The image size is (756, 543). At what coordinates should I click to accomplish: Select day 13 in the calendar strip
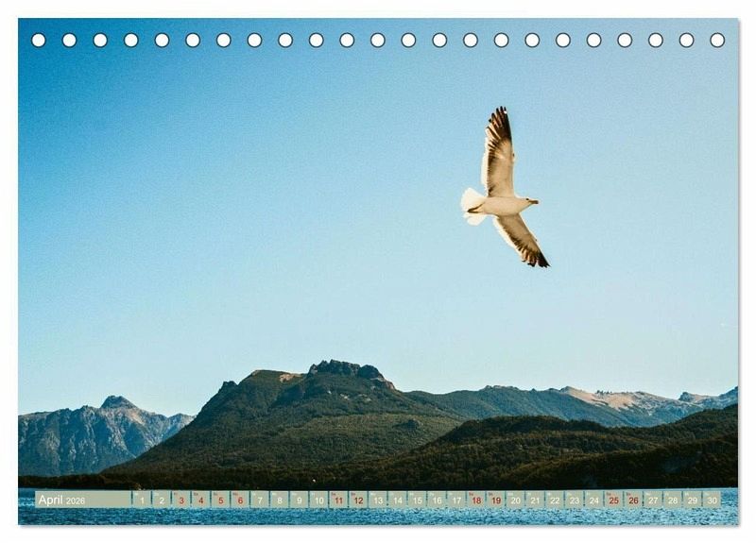[378, 500]
